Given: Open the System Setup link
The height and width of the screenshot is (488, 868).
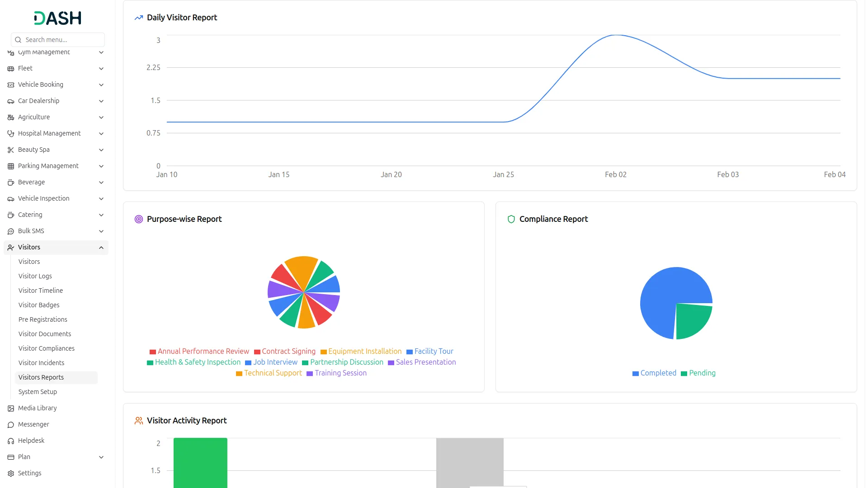Looking at the screenshot, I should coord(38,392).
